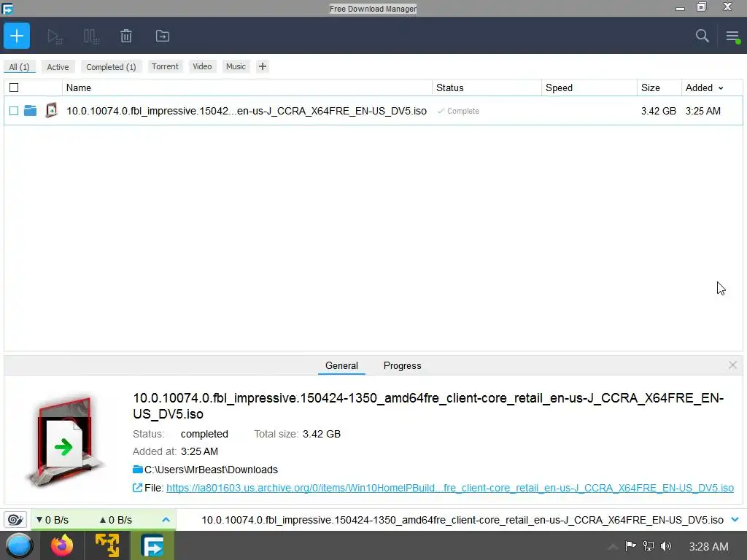Click the Complete status of the download

[x=458, y=111]
